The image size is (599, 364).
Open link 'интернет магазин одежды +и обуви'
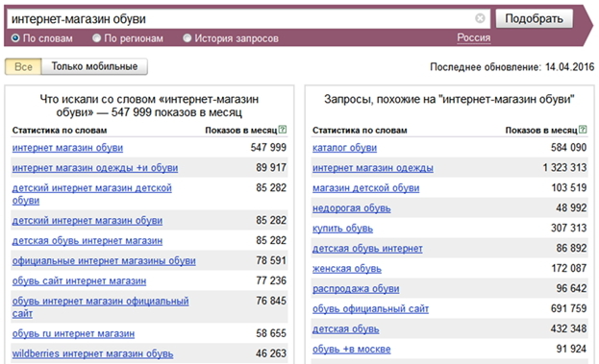(x=95, y=168)
